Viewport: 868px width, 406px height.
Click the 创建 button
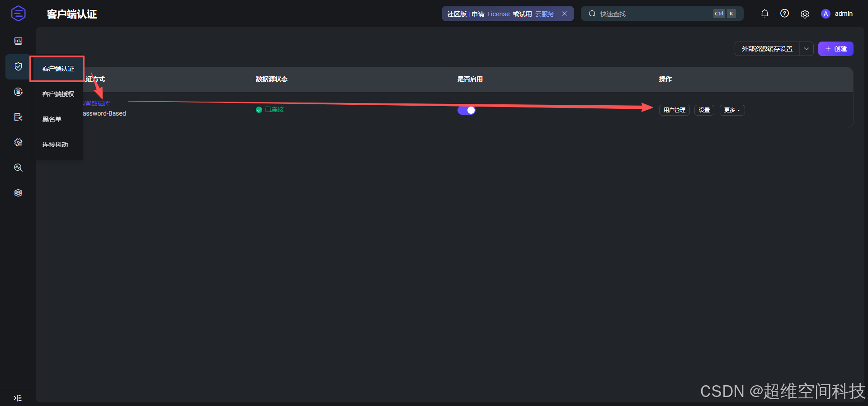point(835,49)
